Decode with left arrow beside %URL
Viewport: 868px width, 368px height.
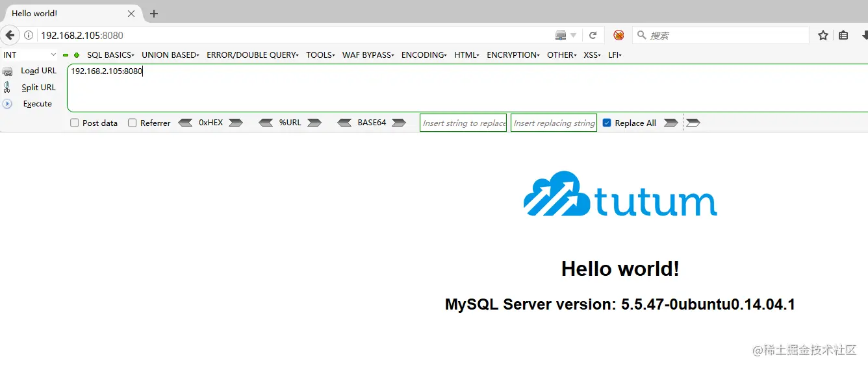pyautogui.click(x=266, y=123)
